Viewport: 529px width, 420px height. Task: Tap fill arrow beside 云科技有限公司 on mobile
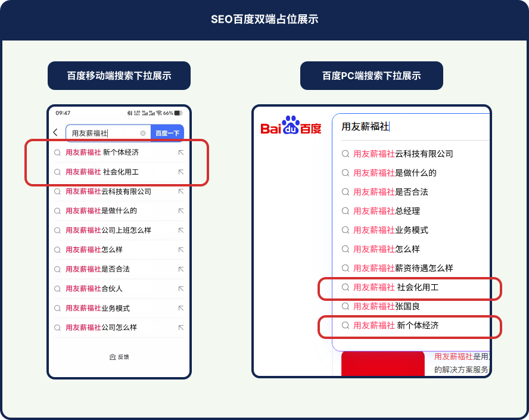coord(181,192)
